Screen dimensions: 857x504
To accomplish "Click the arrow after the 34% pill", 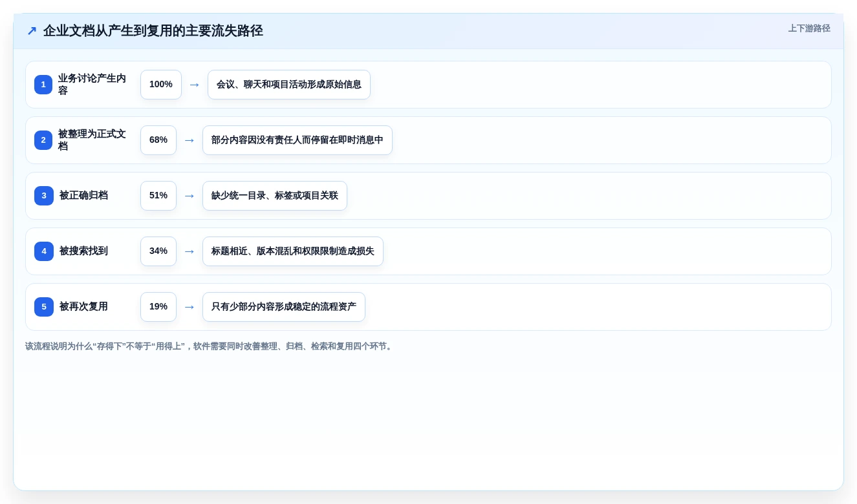I will click(190, 251).
